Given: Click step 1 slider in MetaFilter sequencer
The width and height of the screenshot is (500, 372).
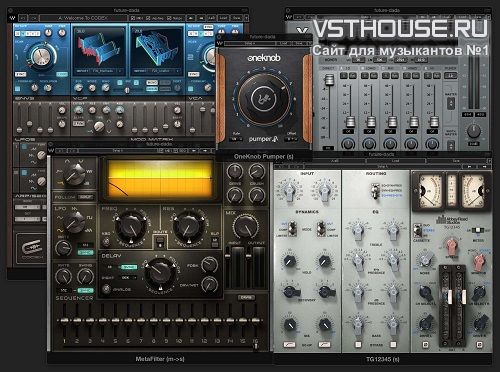Looking at the screenshot, I should coord(64,321).
